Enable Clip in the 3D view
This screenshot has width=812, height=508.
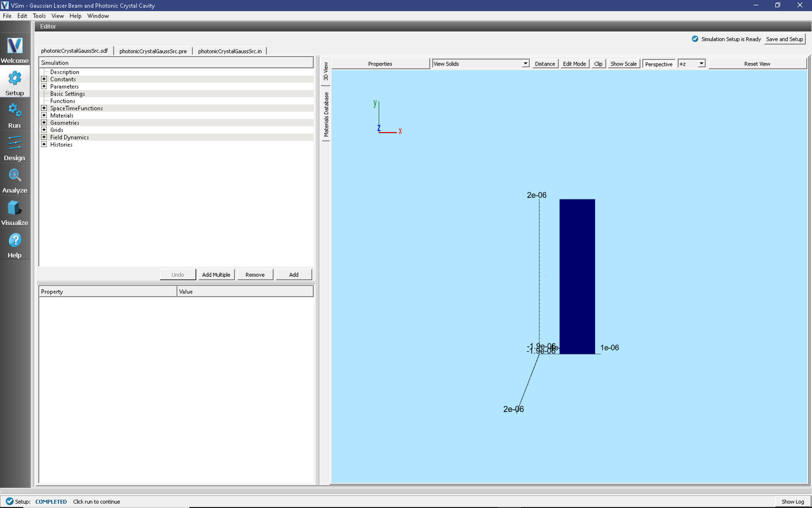(x=598, y=63)
